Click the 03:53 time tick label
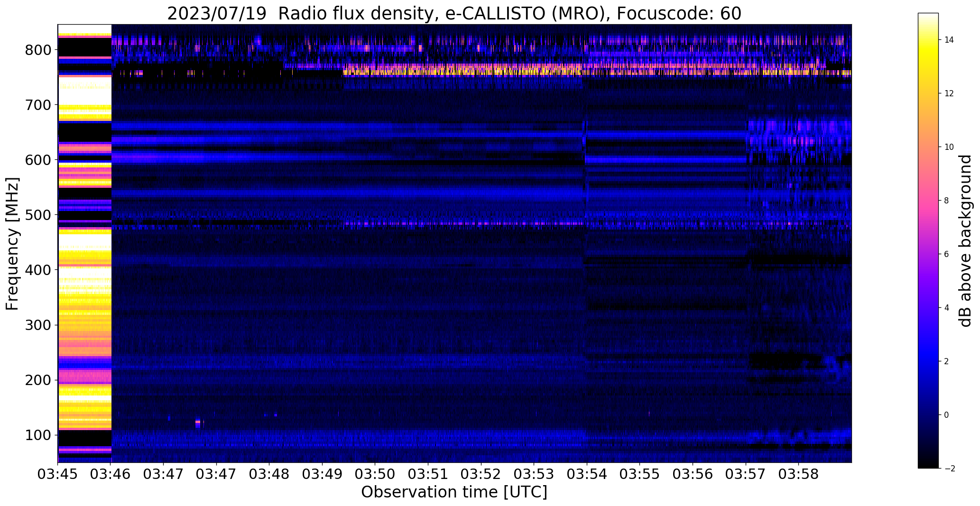This screenshot has height=506, width=980. [x=534, y=475]
